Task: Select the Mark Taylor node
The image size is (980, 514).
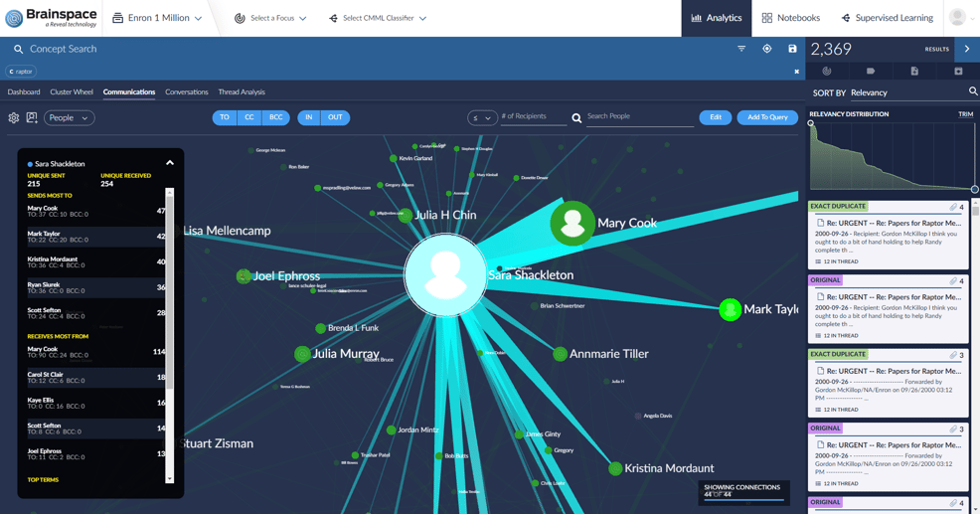Action: tap(730, 309)
